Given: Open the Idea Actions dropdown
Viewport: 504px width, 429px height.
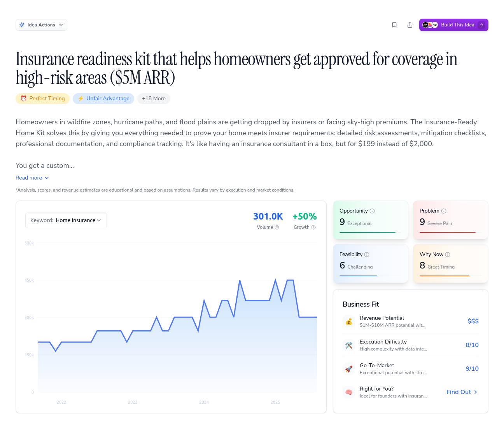Looking at the screenshot, I should tap(41, 25).
